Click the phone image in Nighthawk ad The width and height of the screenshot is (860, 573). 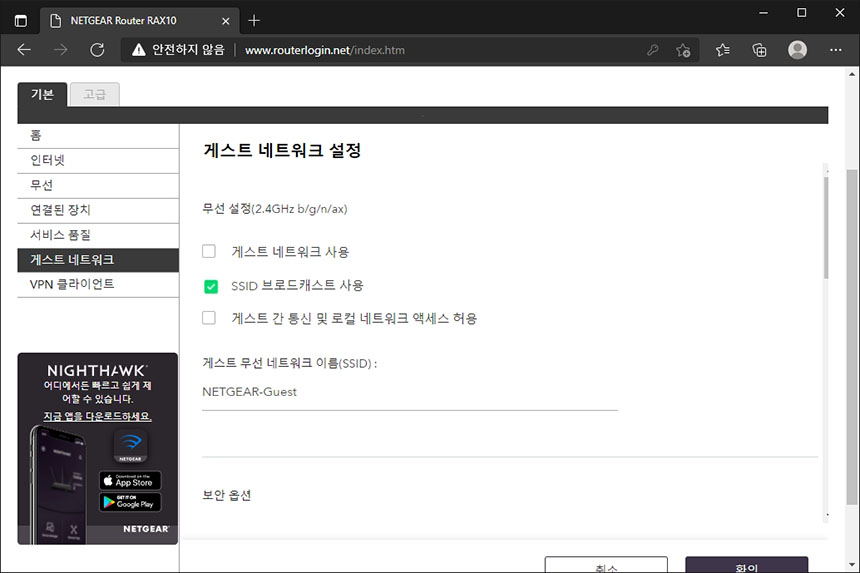[59, 485]
